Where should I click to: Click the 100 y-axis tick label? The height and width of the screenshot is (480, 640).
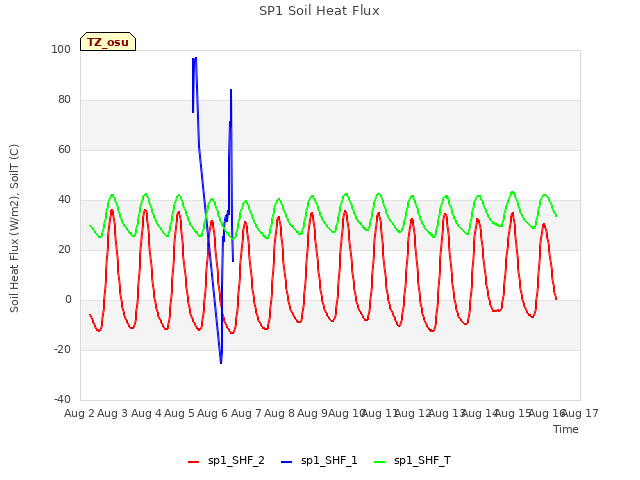61,49
